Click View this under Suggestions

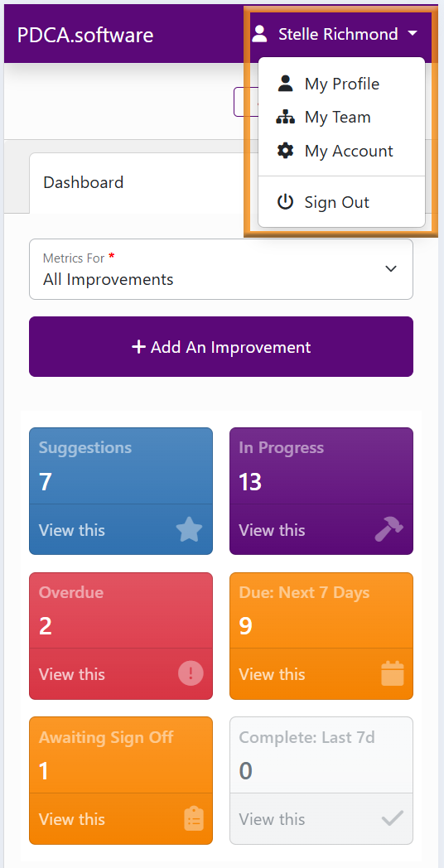click(x=72, y=530)
